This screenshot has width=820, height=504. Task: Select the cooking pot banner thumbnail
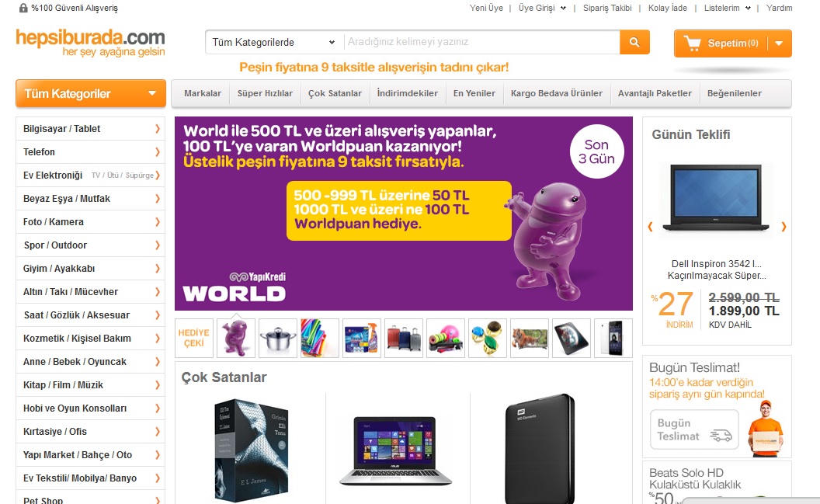[278, 339]
